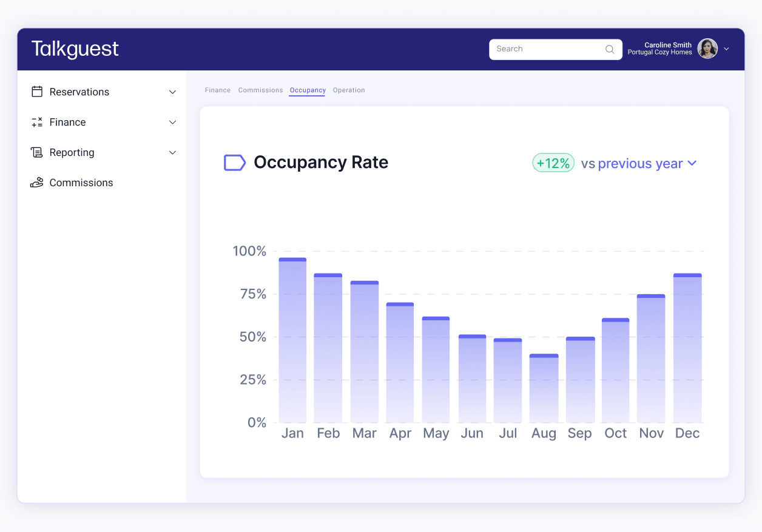Open the Commissions page from the sidebar
This screenshot has height=532, width=762.
[81, 183]
